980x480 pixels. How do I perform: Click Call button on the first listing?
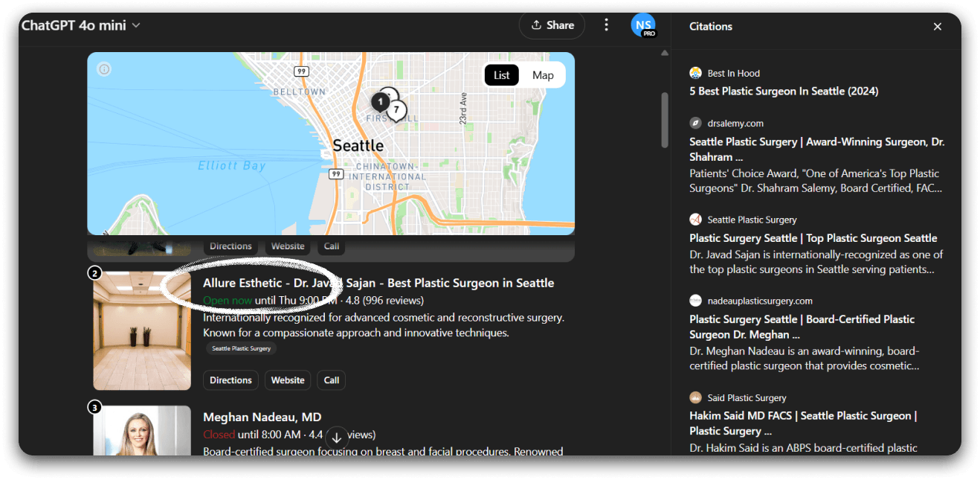click(332, 246)
